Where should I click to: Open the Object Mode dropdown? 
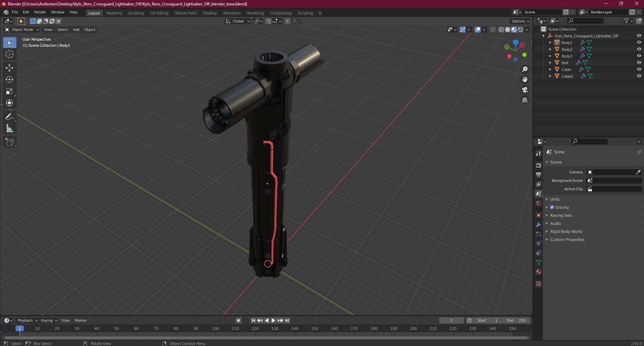pos(22,30)
